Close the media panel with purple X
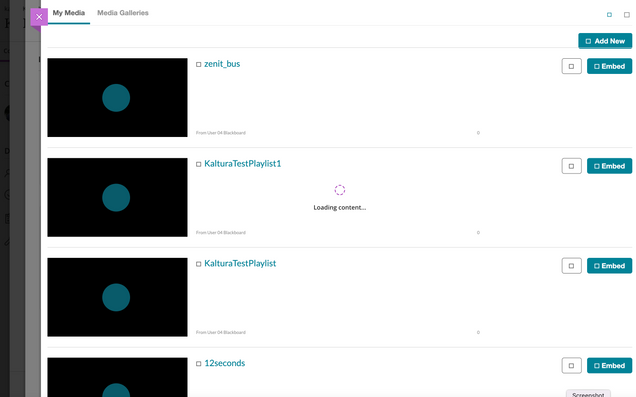Image resolution: width=636 pixels, height=397 pixels. tap(39, 17)
